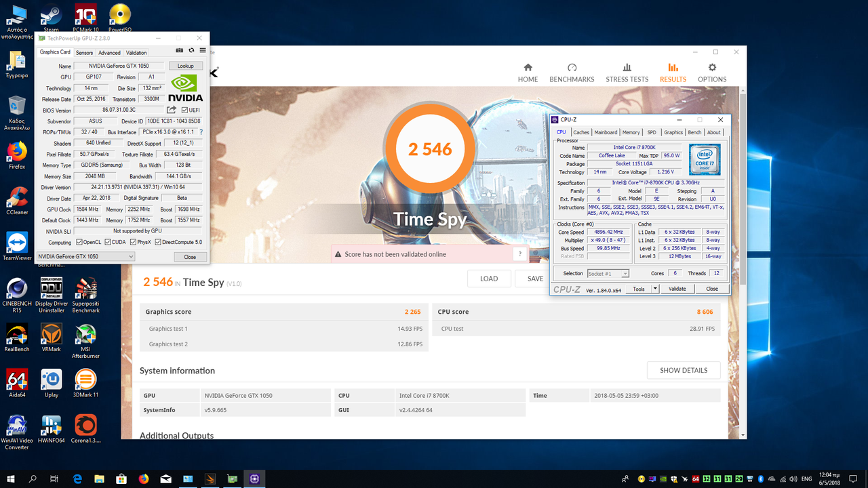The width and height of the screenshot is (868, 488).
Task: Open CCleaner desktop icon
Action: click(17, 200)
